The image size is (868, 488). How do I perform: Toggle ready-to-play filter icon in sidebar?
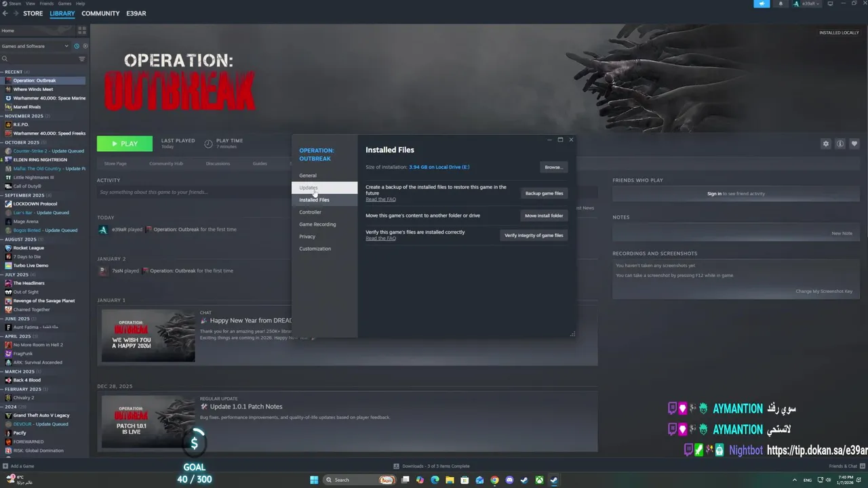[x=85, y=46]
